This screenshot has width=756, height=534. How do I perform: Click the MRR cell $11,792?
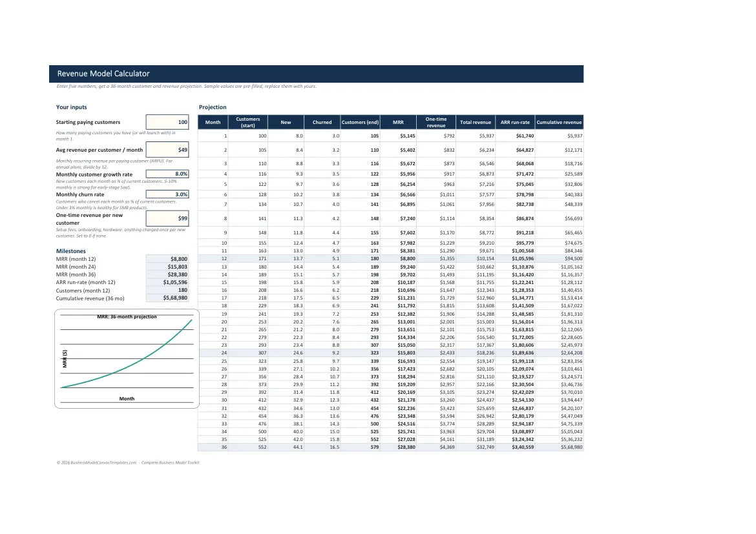398,305
